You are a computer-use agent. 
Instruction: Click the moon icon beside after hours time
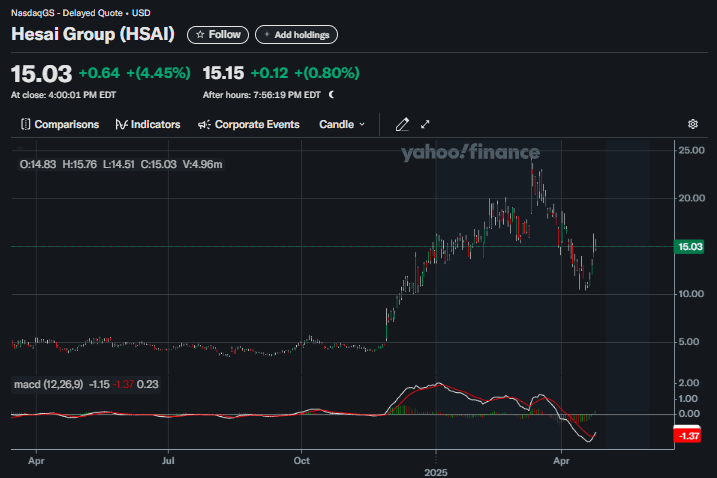click(331, 95)
